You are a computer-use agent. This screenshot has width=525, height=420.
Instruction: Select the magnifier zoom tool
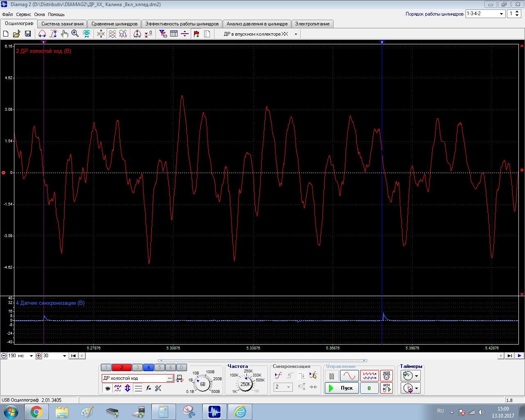(x=75, y=34)
